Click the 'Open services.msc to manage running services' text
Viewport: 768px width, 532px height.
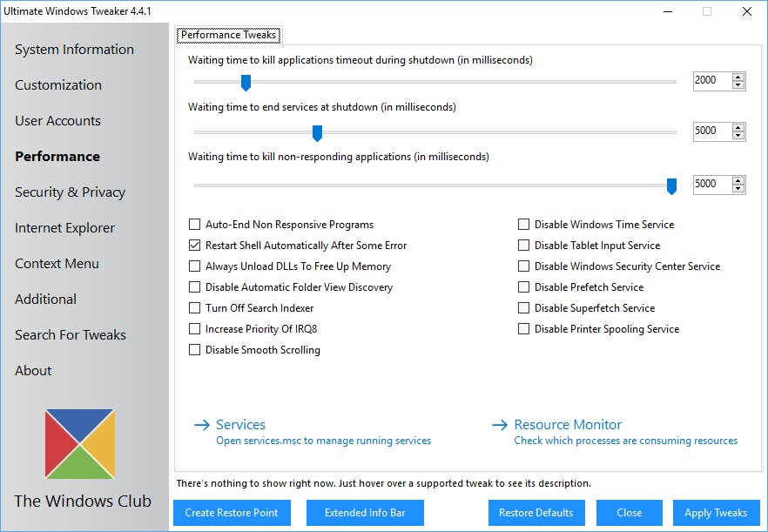[x=324, y=441]
